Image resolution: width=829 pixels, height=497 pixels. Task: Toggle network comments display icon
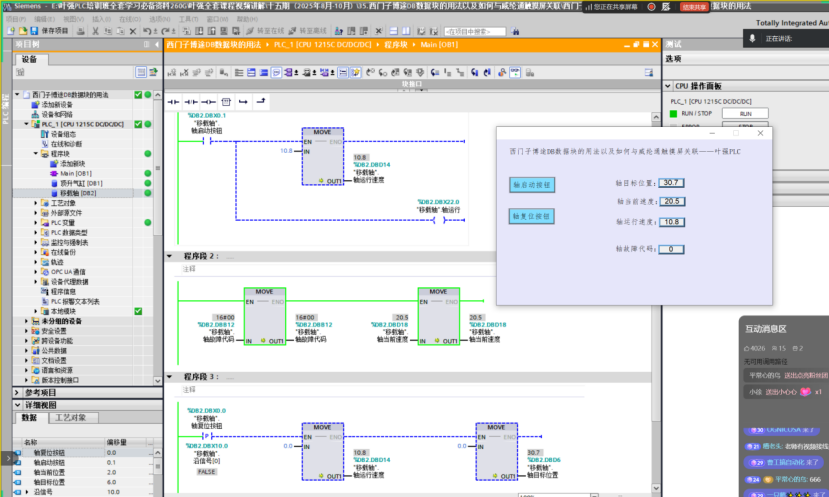pos(343,72)
